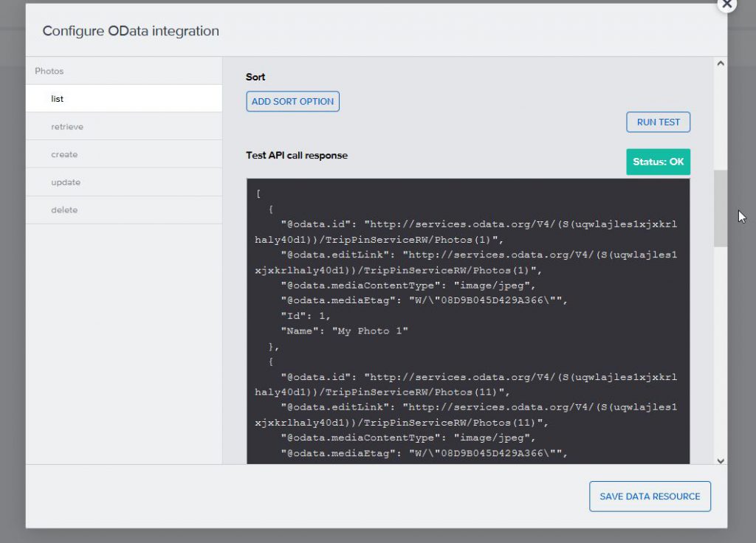Click the scrollbar up arrow

pos(721,64)
